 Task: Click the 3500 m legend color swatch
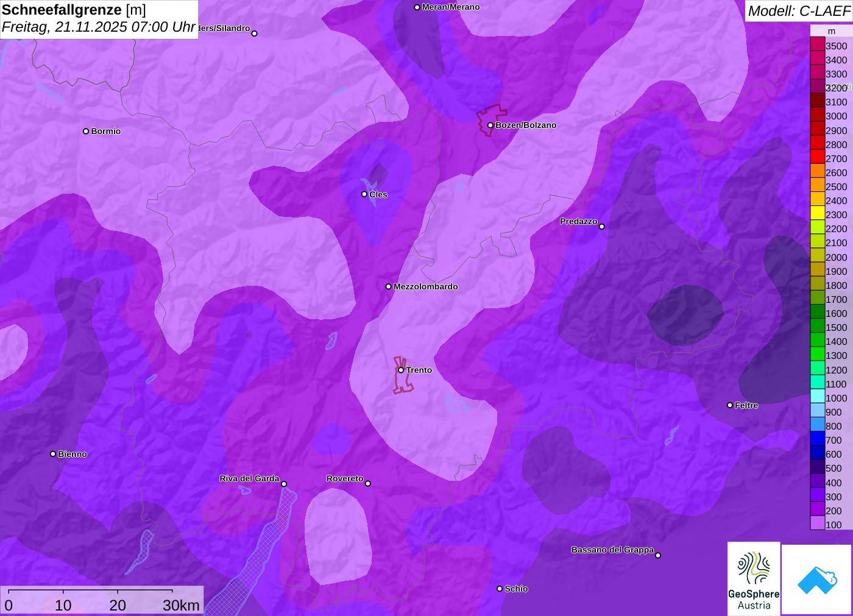(x=818, y=44)
